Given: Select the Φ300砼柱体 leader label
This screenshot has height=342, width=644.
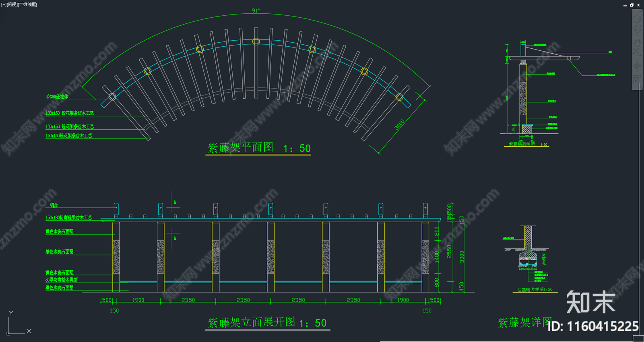Looking at the screenshot, I should (57, 97).
